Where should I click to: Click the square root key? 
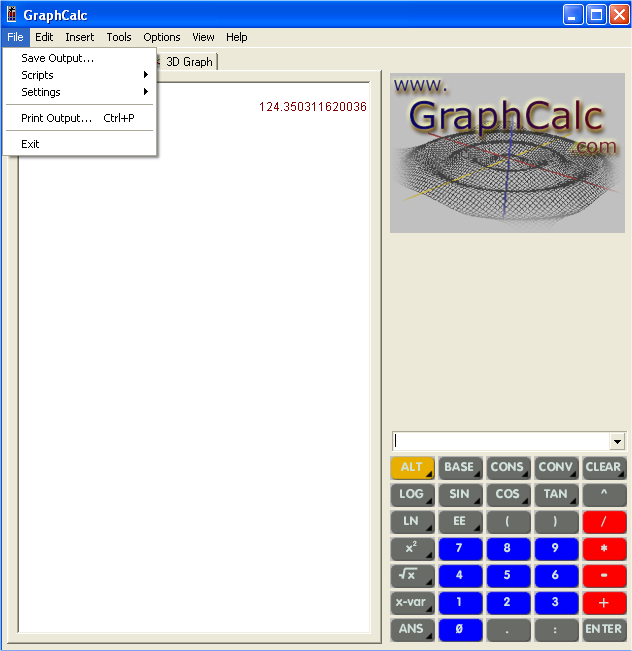pos(412,576)
